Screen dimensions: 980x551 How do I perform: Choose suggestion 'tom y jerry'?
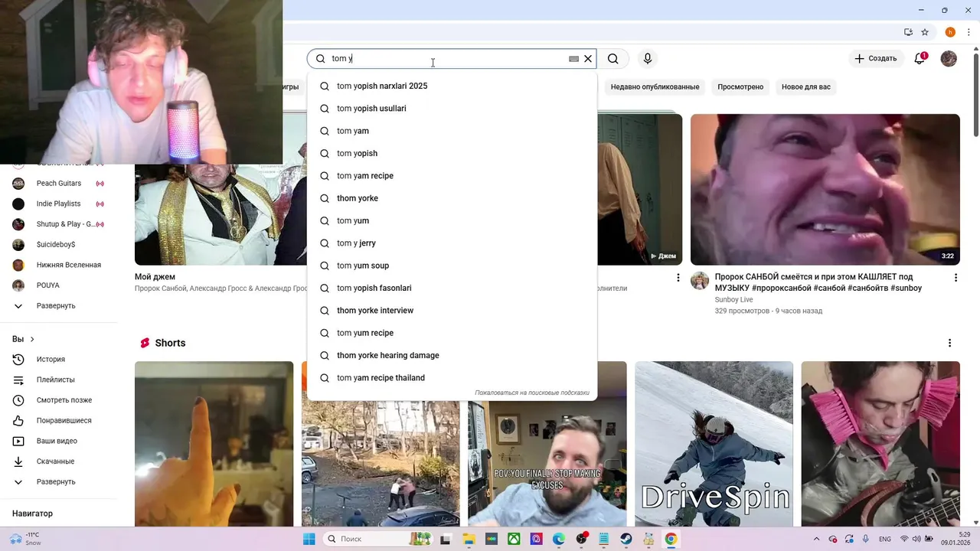[452, 243]
